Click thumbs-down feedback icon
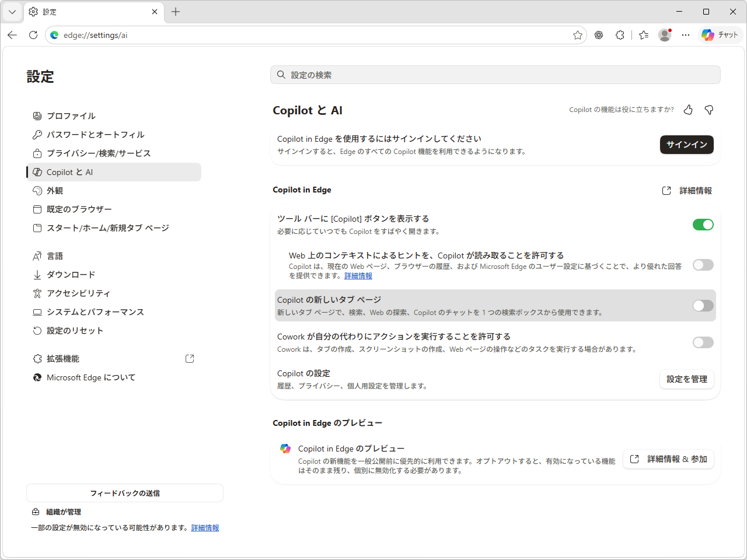The image size is (747, 560). (709, 110)
